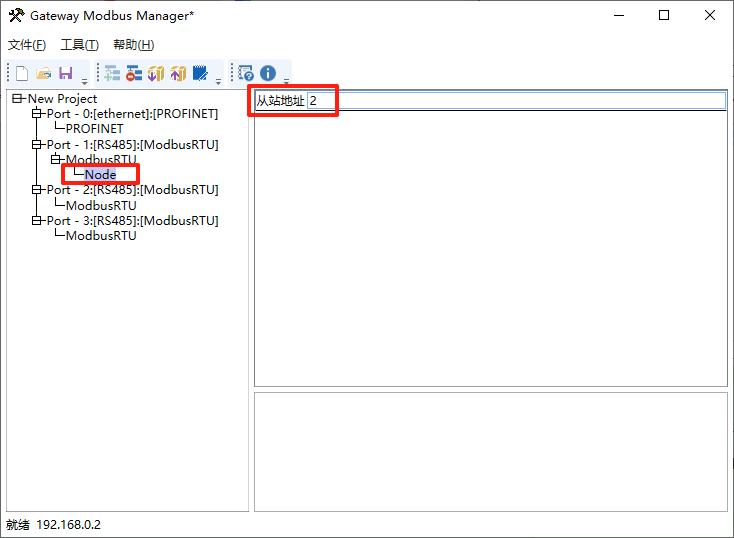Select Port - 1:[RS485]:[ModbusRTU]

click(132, 145)
